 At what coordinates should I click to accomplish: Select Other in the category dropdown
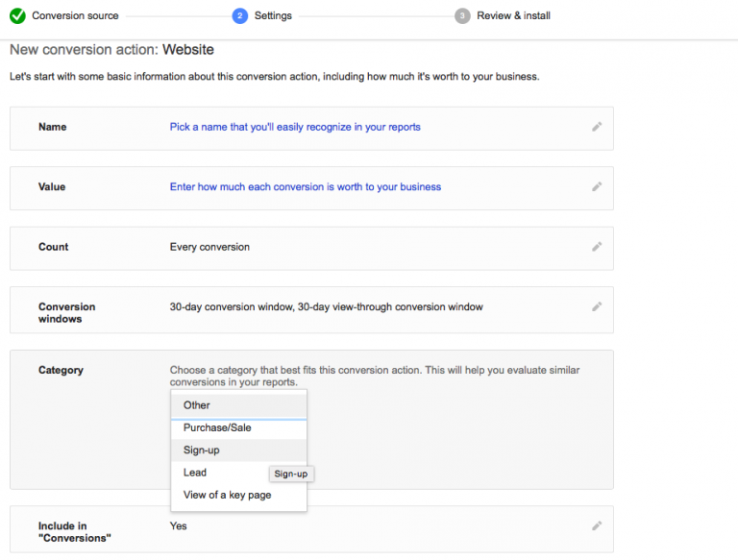(238, 405)
